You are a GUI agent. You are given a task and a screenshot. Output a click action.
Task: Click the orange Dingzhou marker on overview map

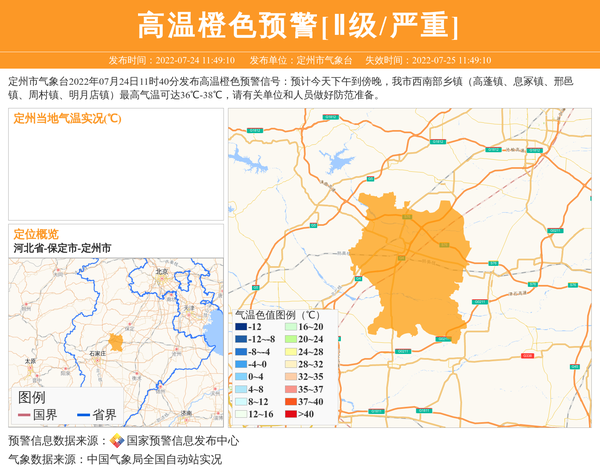coord(116,342)
